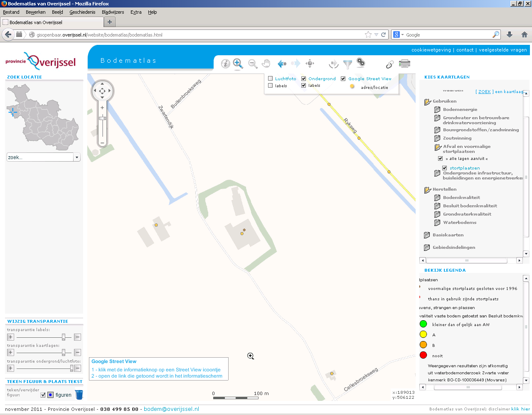
Task: Select the zoom out tool
Action: tap(252, 64)
